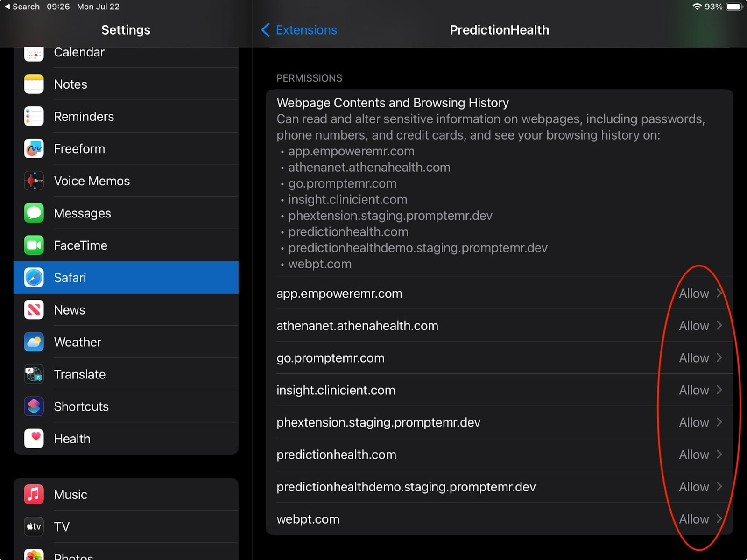This screenshot has width=747, height=560.
Task: Click bulleted go.promptemr.com in description
Action: pos(342,183)
